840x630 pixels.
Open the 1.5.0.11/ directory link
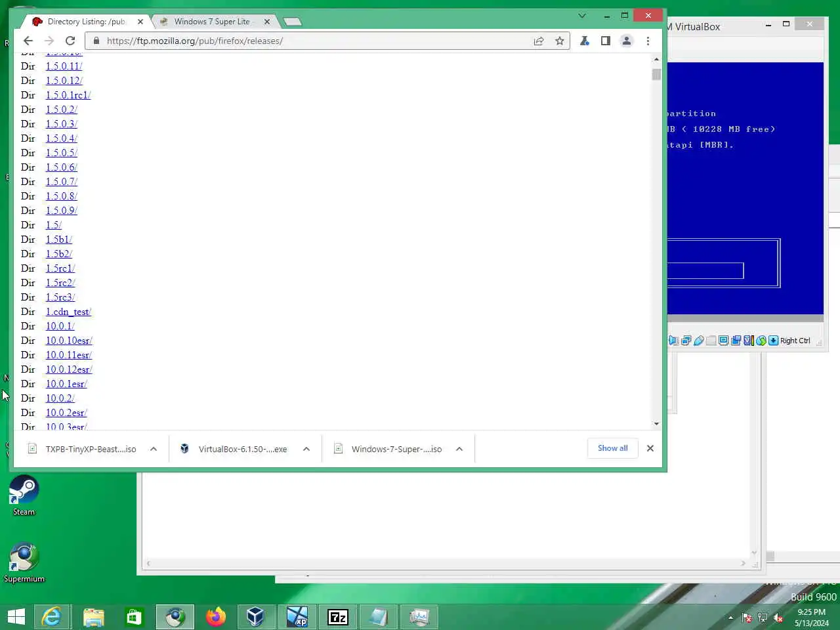tap(64, 66)
